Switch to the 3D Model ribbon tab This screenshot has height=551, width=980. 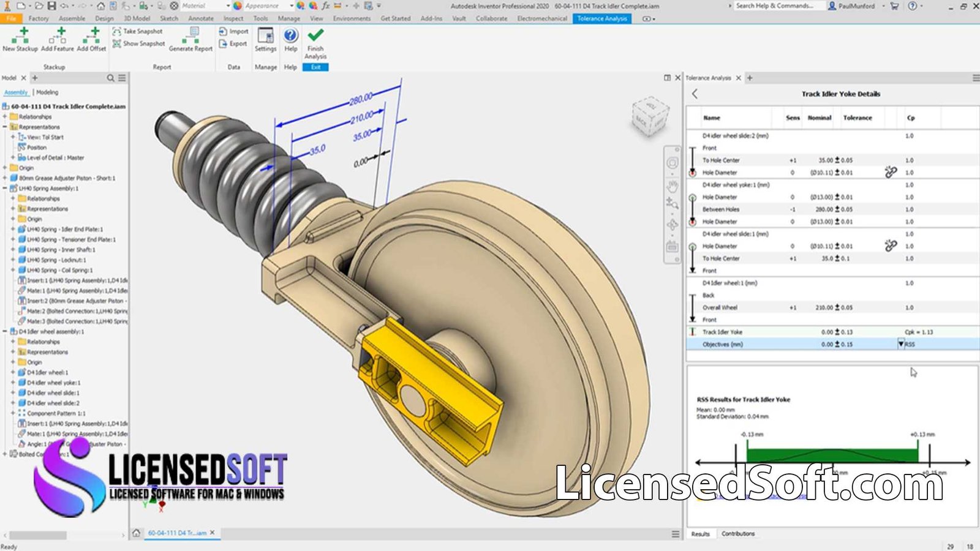[137, 18]
